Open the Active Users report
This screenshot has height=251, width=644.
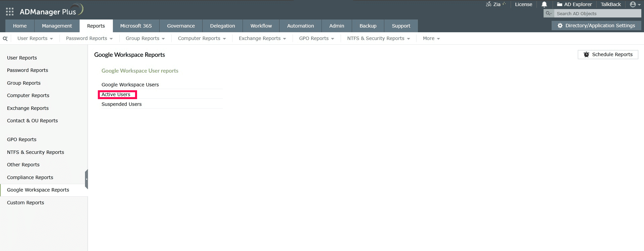(116, 94)
